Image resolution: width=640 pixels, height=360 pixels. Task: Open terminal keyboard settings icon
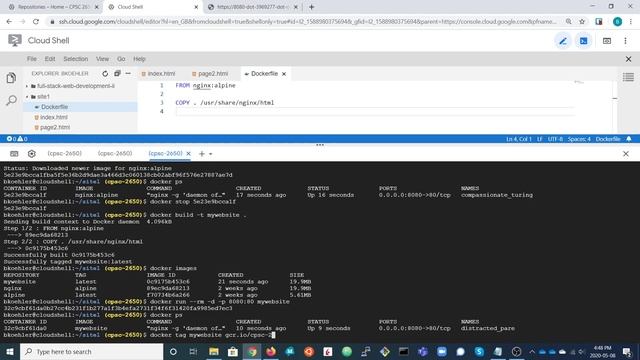coord(14,154)
